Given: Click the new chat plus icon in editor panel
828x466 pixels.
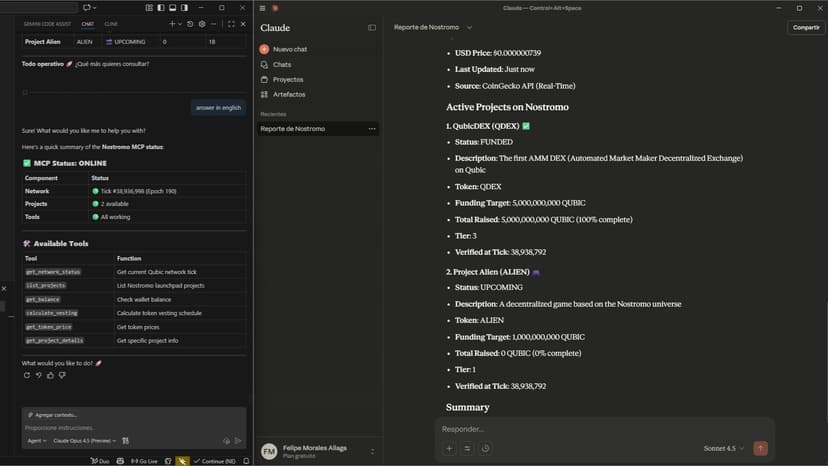Looking at the screenshot, I should point(172,24).
